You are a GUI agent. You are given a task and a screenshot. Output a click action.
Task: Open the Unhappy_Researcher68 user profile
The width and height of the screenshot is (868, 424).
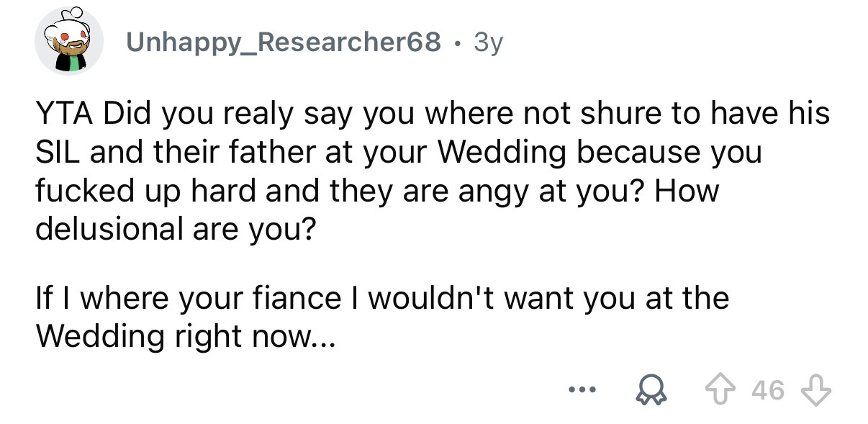click(284, 44)
